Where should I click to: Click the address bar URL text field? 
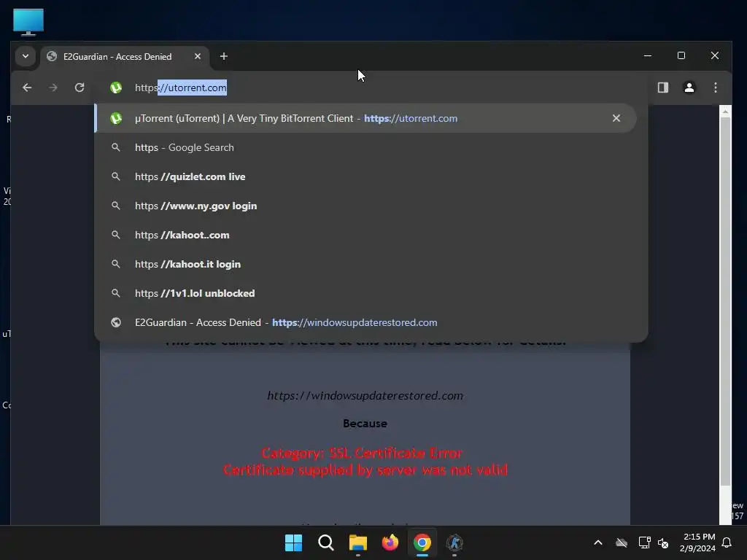[371, 87]
